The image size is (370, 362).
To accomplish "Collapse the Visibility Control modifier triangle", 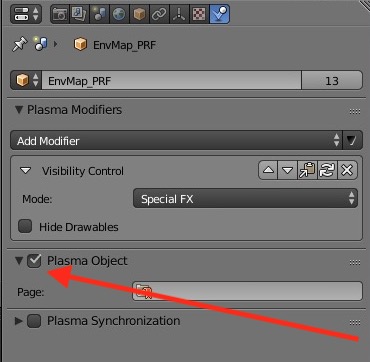I will [25, 171].
